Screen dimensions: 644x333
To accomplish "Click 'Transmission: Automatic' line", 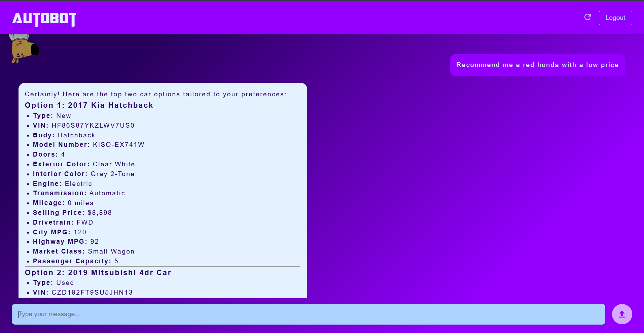I will pos(79,193).
